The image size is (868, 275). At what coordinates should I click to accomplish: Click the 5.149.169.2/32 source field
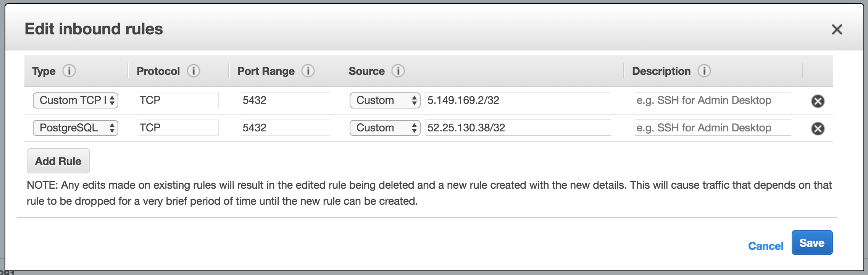[x=518, y=100]
